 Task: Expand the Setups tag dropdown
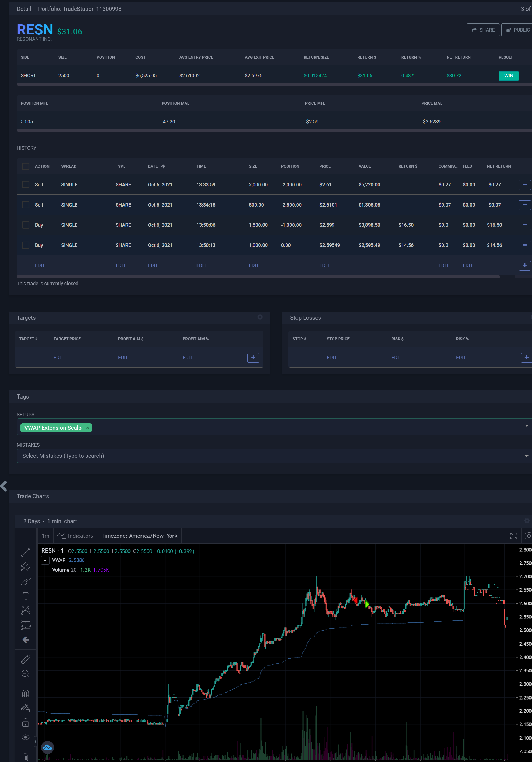point(526,425)
